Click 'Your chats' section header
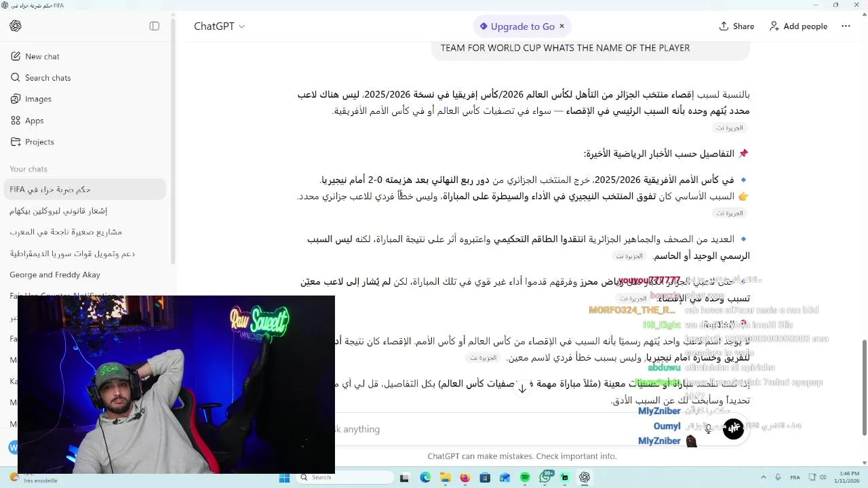 (28, 169)
